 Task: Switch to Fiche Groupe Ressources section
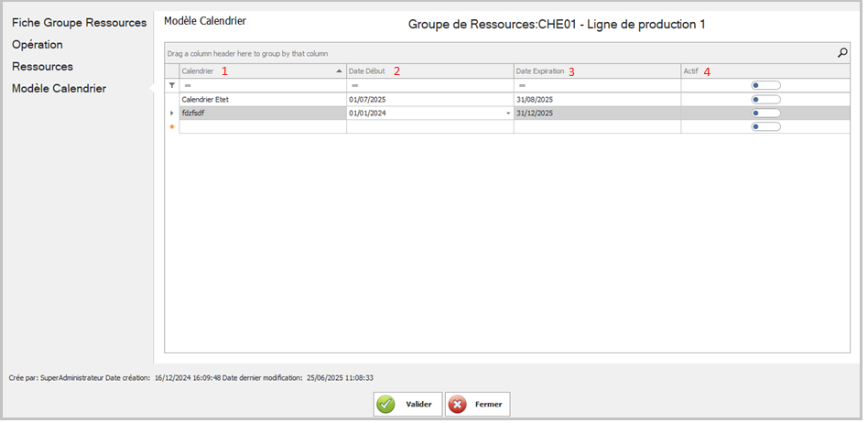click(79, 22)
